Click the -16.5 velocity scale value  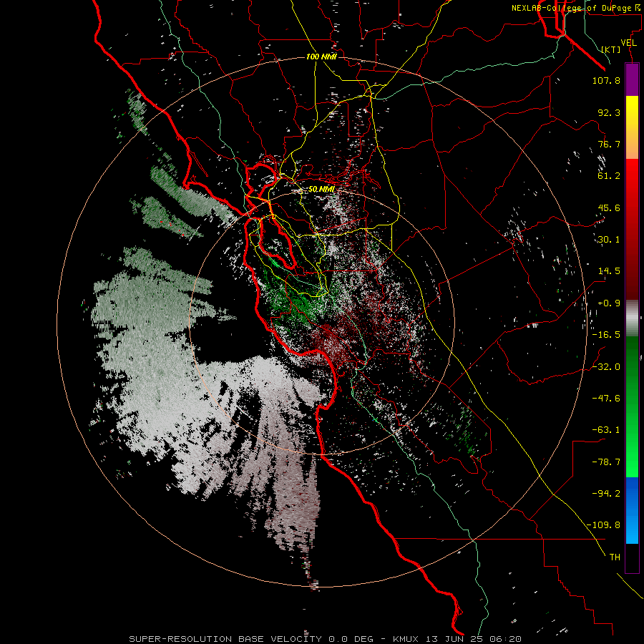(x=606, y=335)
